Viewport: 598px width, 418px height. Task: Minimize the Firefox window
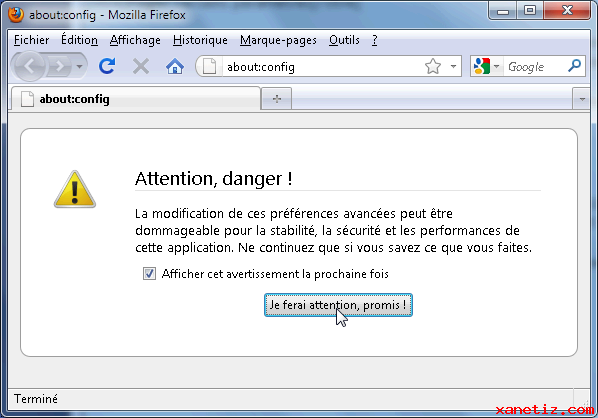503,10
